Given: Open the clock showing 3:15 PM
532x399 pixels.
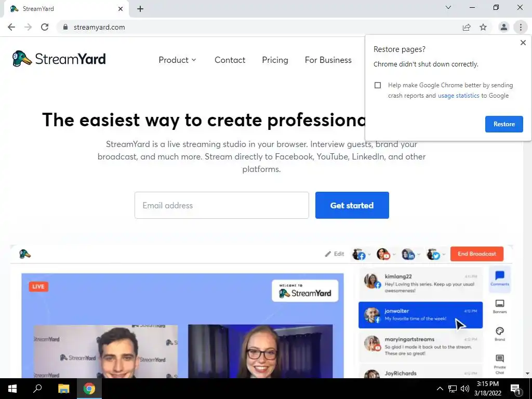Looking at the screenshot, I should point(488,389).
